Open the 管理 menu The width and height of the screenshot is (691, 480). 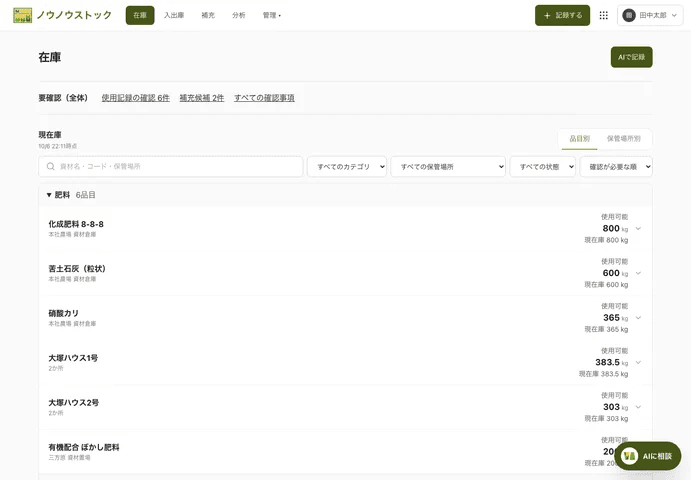pos(271,15)
